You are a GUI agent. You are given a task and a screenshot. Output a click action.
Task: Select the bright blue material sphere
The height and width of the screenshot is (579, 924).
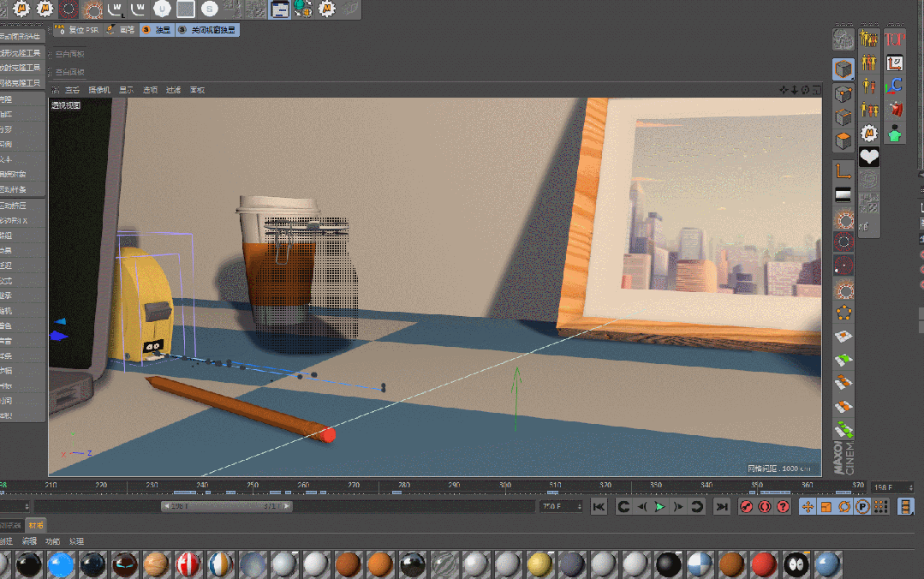pyautogui.click(x=60, y=564)
